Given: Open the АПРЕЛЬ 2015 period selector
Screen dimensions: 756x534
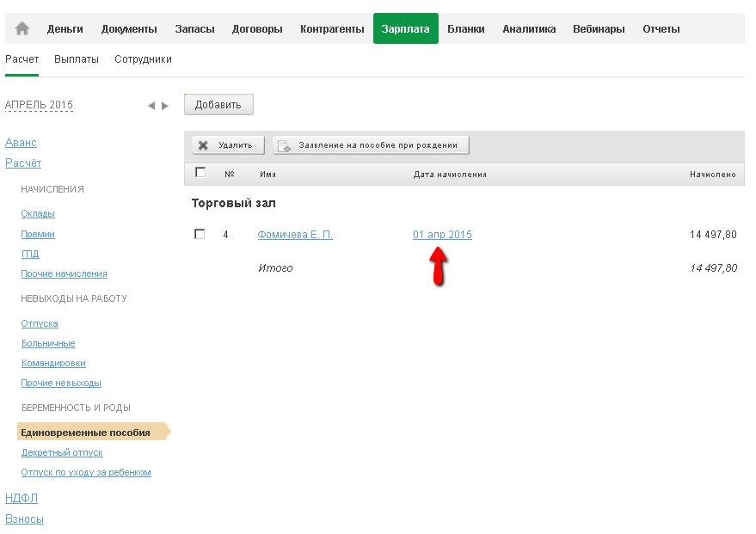Looking at the screenshot, I should tap(39, 105).
